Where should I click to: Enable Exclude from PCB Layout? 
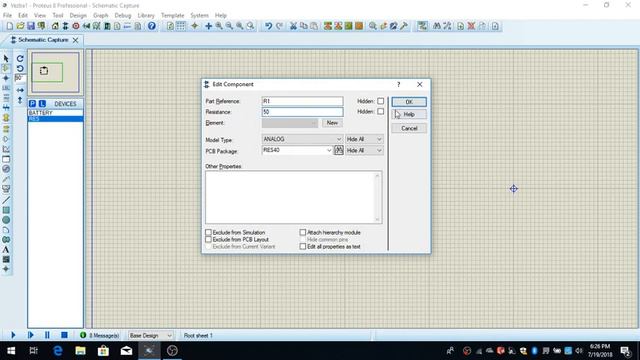[x=208, y=240]
